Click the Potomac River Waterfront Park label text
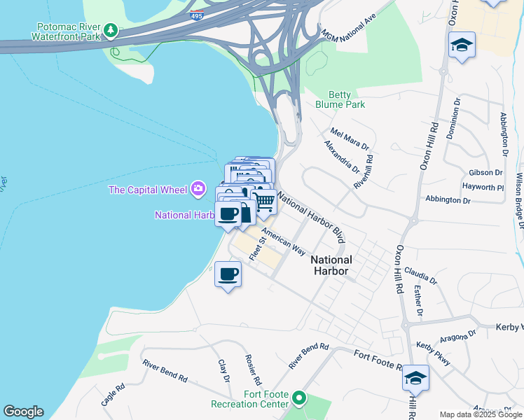 (x=66, y=31)
